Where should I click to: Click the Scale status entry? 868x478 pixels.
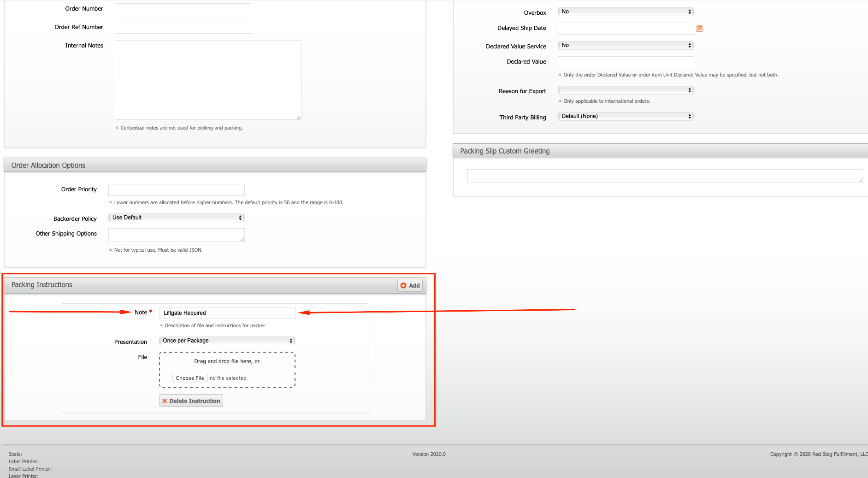coord(15,454)
